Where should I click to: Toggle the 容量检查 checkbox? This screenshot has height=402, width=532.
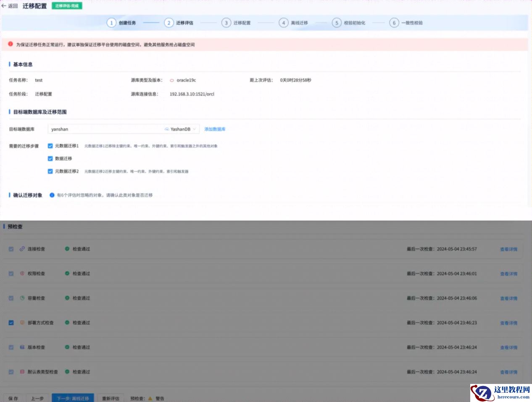pyautogui.click(x=11, y=298)
